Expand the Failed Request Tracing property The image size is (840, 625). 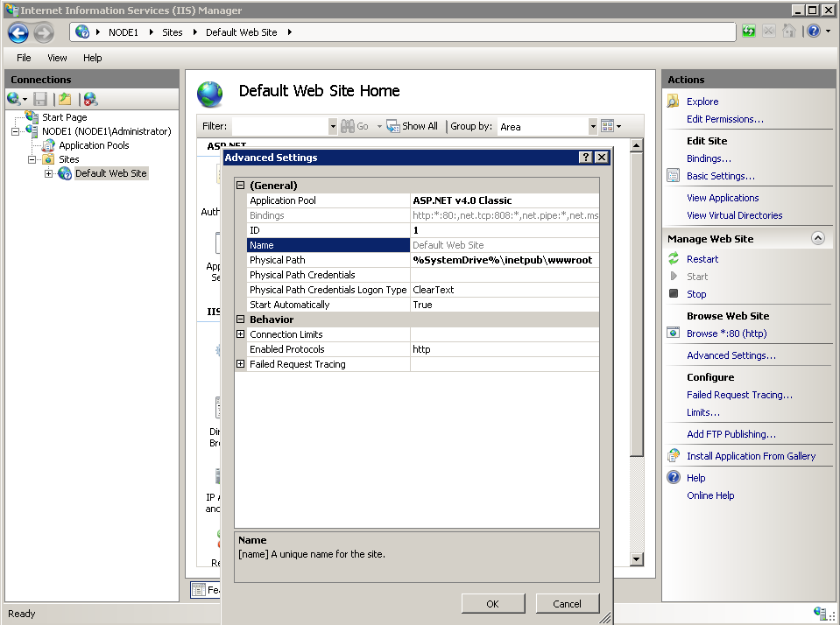coord(241,364)
